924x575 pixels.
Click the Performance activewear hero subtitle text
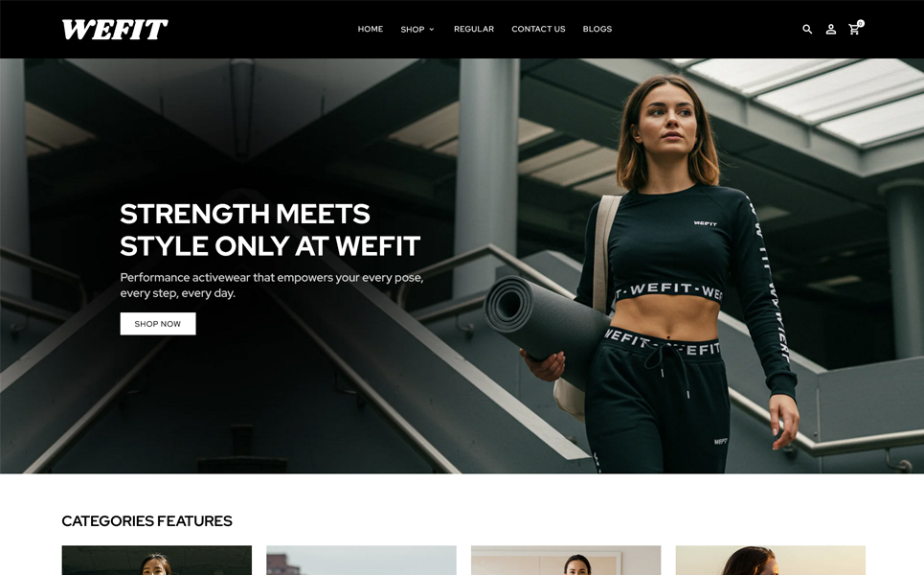272,285
